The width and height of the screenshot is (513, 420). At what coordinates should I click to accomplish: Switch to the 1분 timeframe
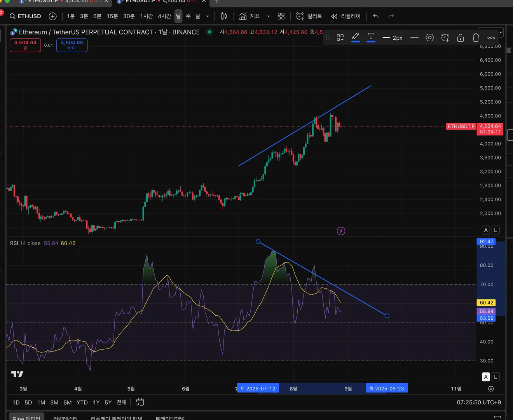71,16
